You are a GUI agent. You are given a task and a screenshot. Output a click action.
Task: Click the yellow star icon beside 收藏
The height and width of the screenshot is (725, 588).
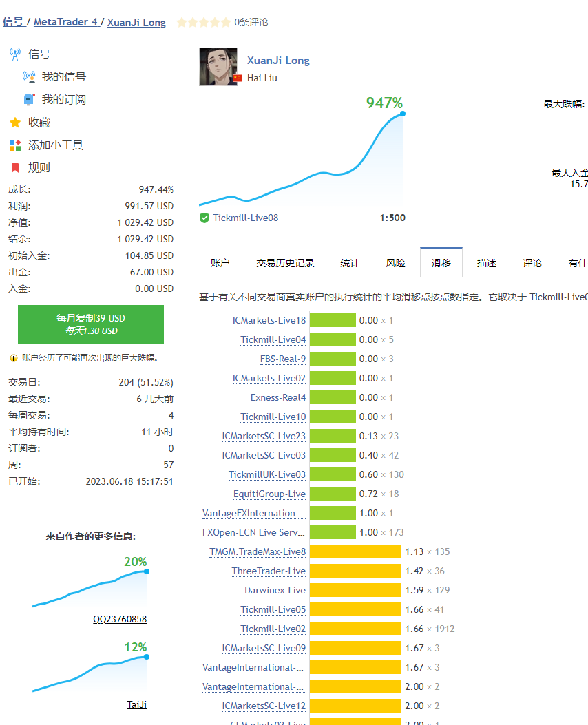[15, 123]
